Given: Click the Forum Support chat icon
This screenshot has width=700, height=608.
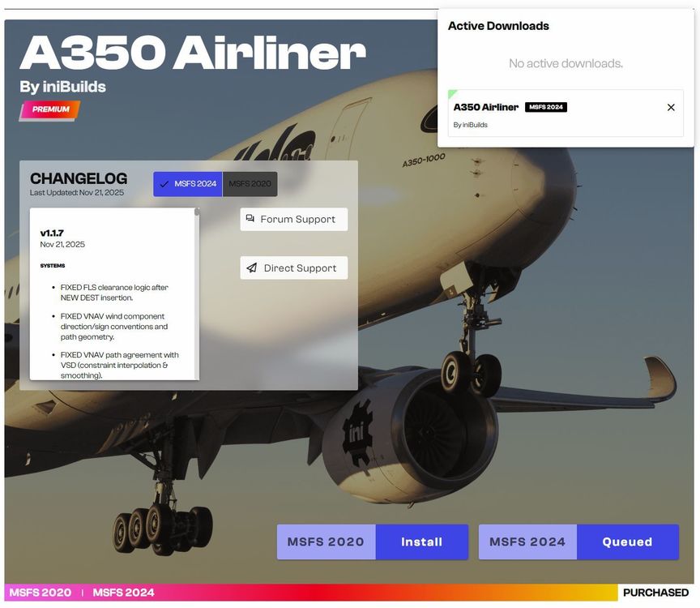Looking at the screenshot, I should coord(250,218).
